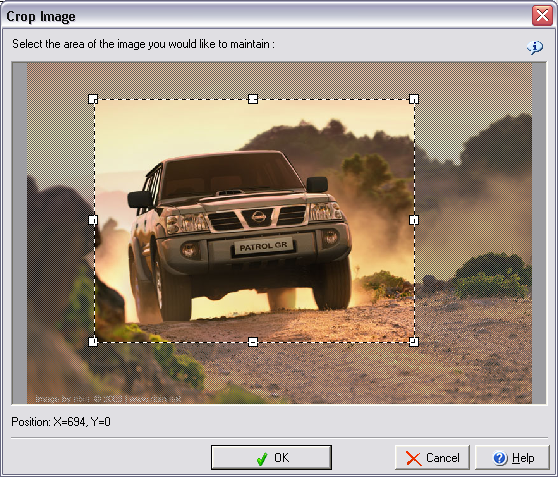Viewport: 558px width, 477px height.
Task: Click bottom-left crop selection handle
Action: point(93,342)
